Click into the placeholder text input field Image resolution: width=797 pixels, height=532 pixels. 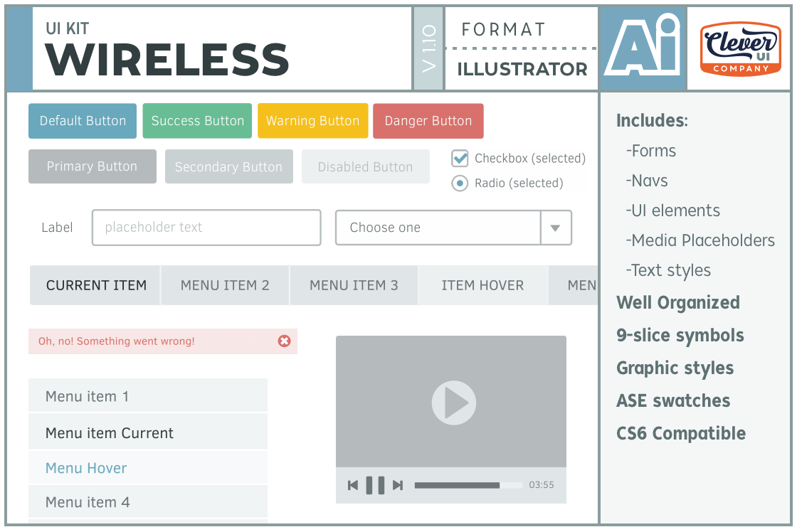[206, 228]
